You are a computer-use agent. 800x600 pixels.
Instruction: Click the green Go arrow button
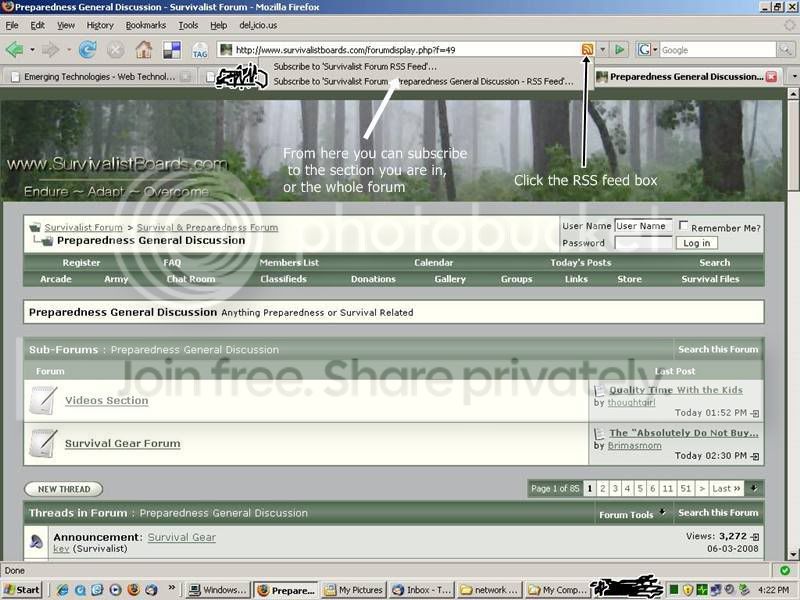[x=619, y=49]
